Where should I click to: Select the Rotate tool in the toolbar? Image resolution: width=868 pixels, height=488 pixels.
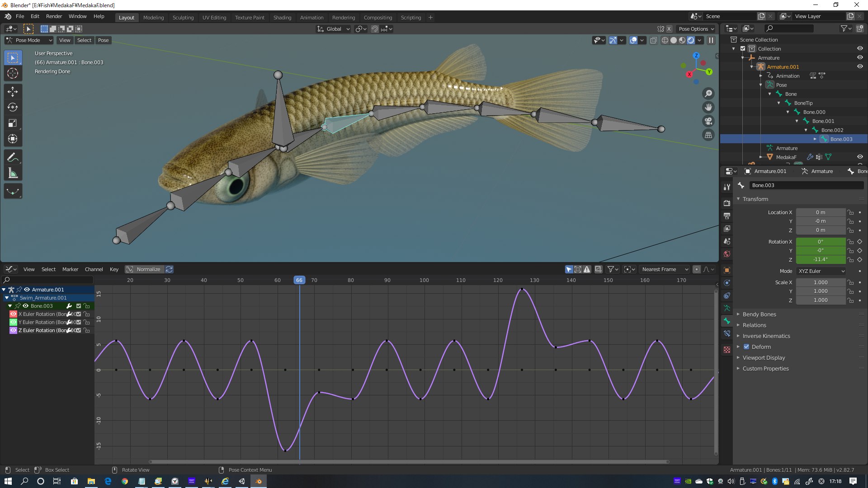(13, 108)
